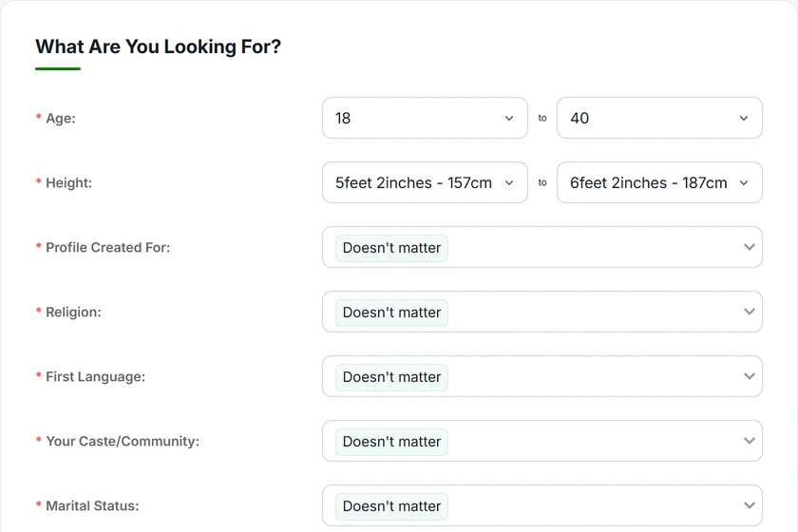798x532 pixels.
Task: Click the "Doesn't matter" tag in First Language
Action: click(x=391, y=377)
